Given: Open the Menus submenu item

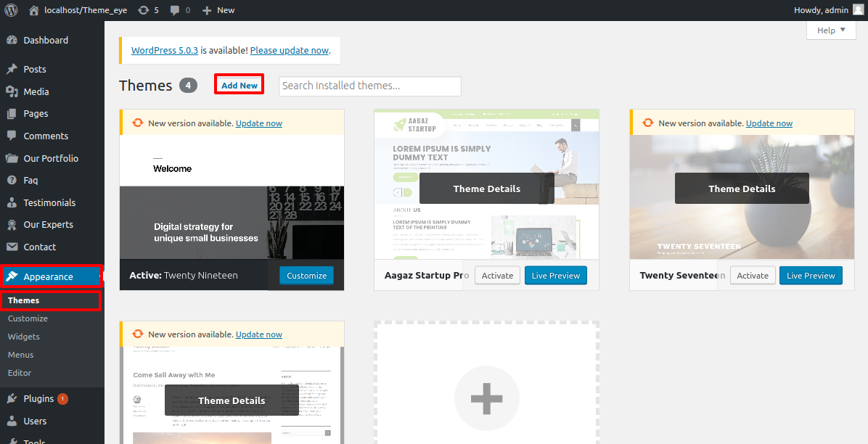Looking at the screenshot, I should [x=20, y=355].
